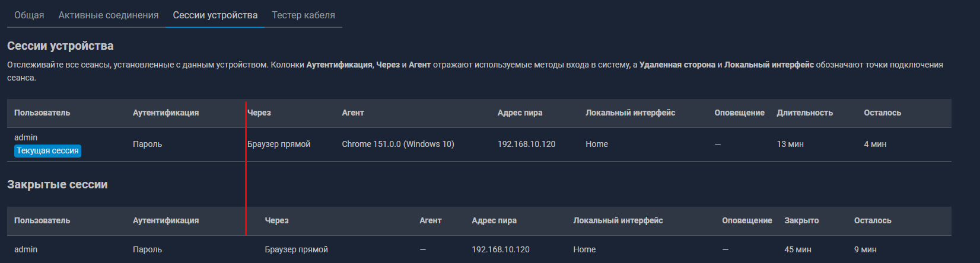This screenshot has width=980, height=263.
Task: Click the closed session admin user row
Action: (x=479, y=249)
